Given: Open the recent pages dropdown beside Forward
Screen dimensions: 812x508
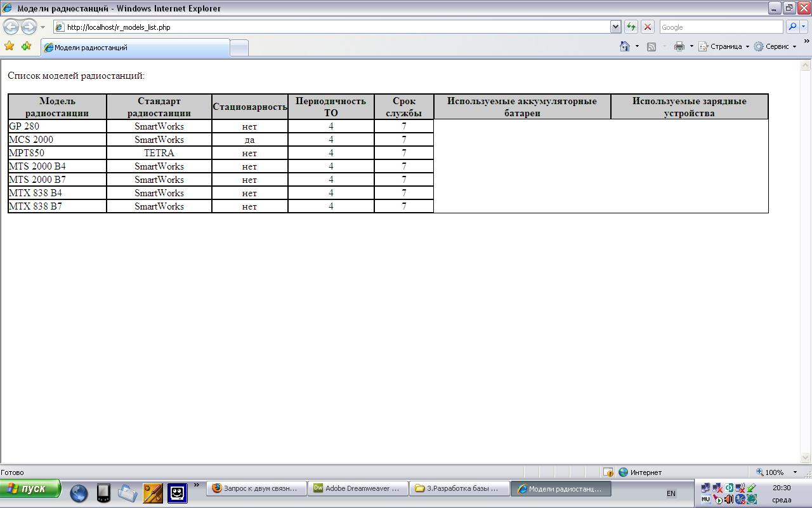Looking at the screenshot, I should click(43, 27).
